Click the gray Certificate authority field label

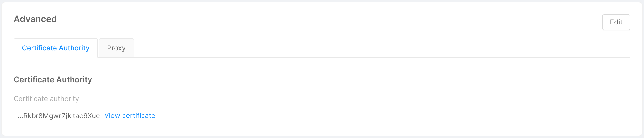pos(46,99)
